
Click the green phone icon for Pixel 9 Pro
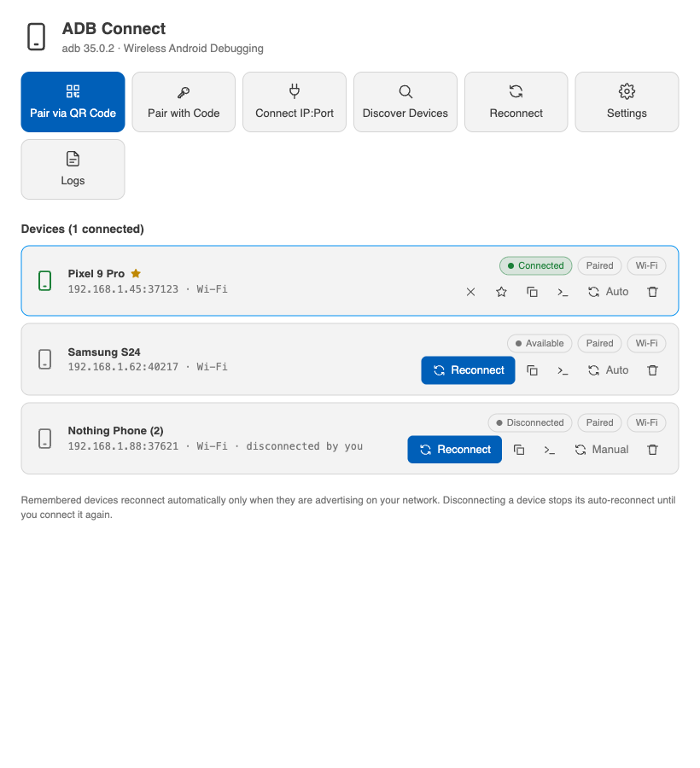(45, 281)
